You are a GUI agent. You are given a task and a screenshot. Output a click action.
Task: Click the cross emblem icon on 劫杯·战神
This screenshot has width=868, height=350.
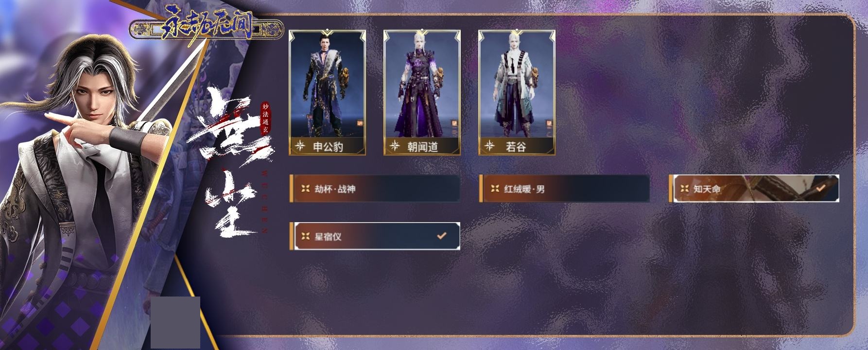click(x=305, y=189)
